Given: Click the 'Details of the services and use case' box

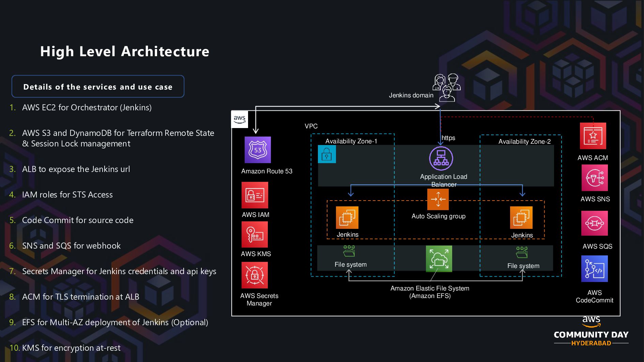Looking at the screenshot, I should 98,86.
